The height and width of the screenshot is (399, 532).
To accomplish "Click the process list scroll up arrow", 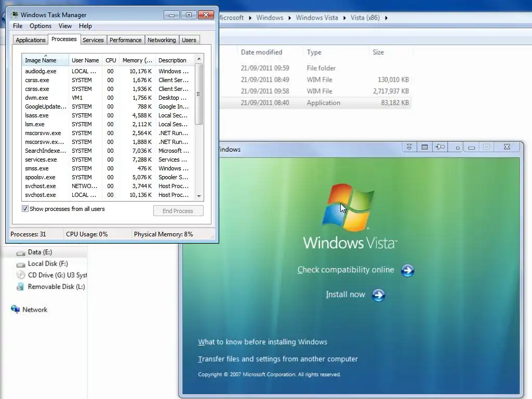I will 199,59.
